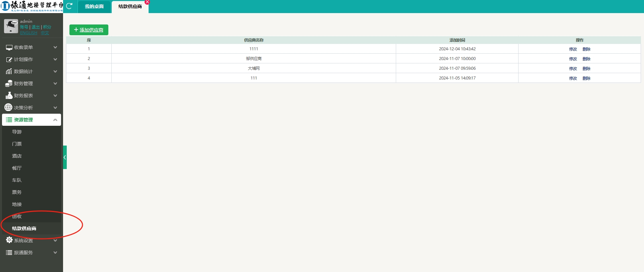The height and width of the screenshot is (272, 644).
Task: Click the date cell 2024-11-05 14:09:17
Action: 457,78
